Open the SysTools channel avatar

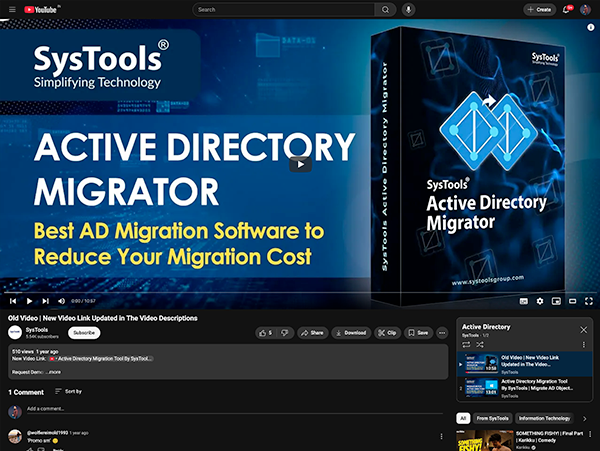15,332
